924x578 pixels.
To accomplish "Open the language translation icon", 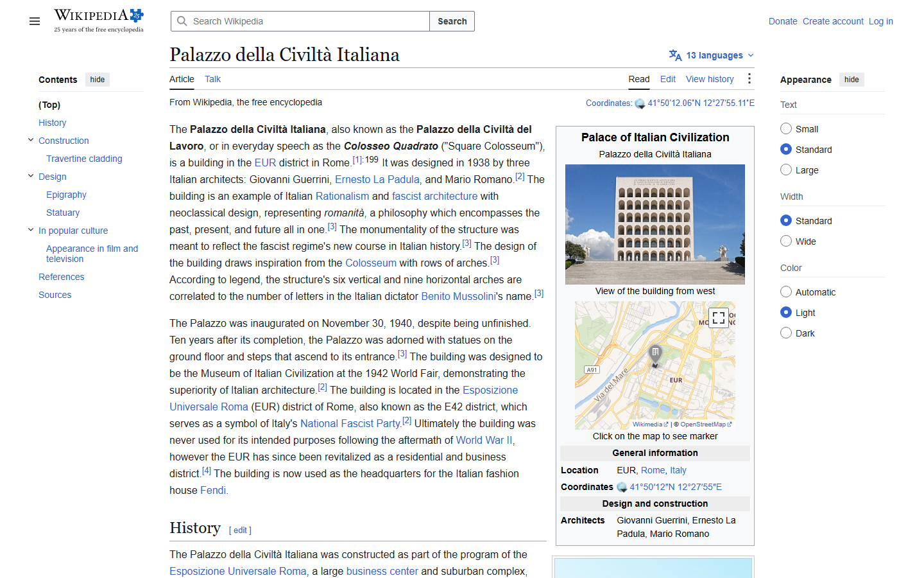I will point(675,55).
